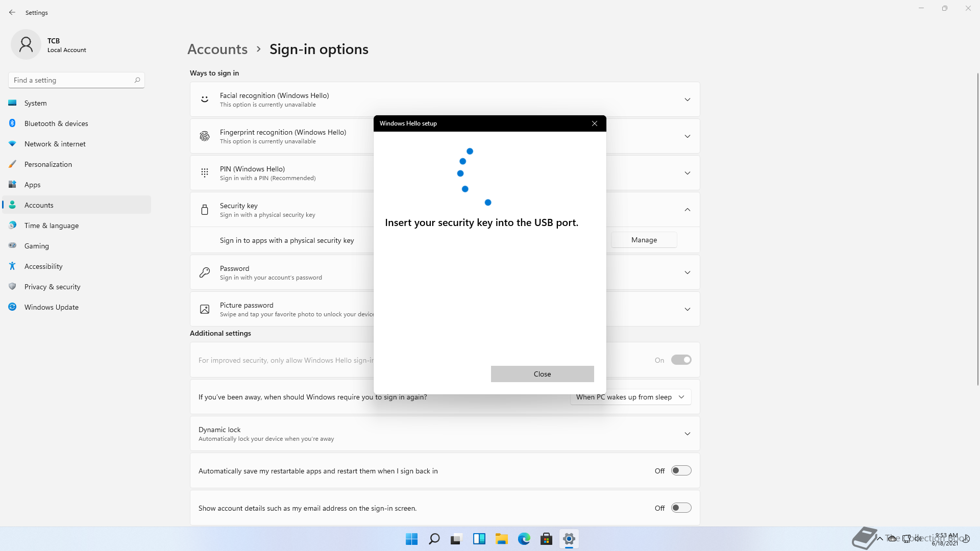
Task: Click Close button in Windows Hello setup
Action: coord(542,374)
